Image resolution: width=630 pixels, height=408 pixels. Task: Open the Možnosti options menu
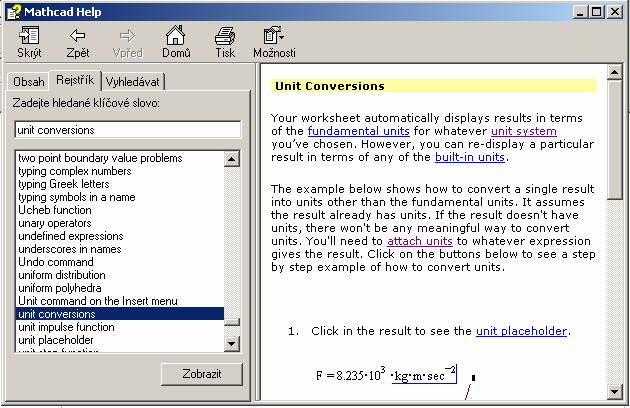coord(274,42)
